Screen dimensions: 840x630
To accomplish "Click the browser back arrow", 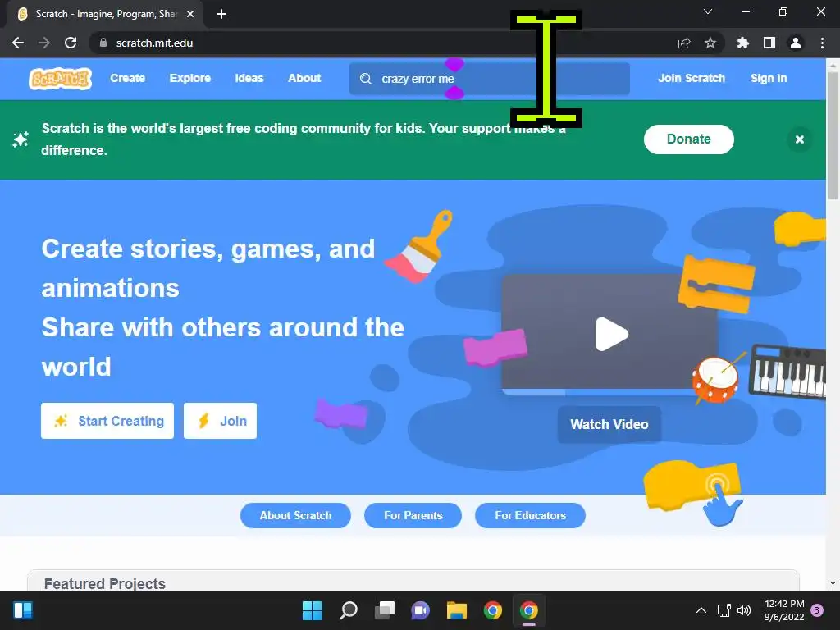I will point(18,43).
